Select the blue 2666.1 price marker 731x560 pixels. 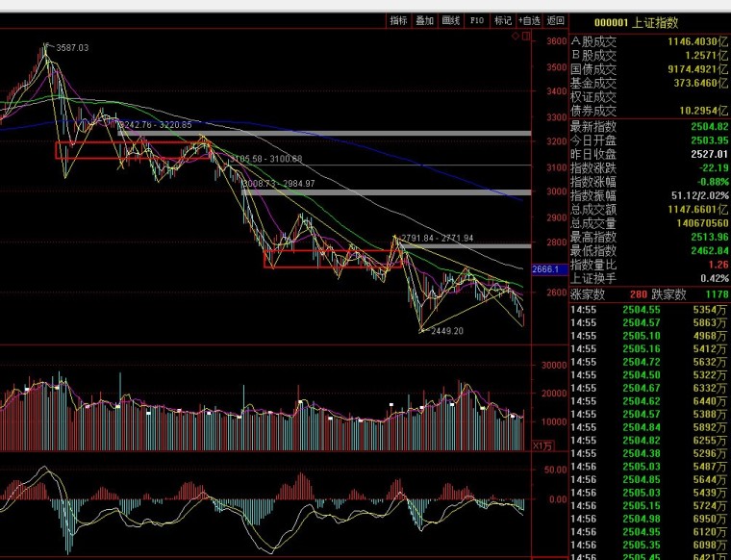(x=549, y=269)
